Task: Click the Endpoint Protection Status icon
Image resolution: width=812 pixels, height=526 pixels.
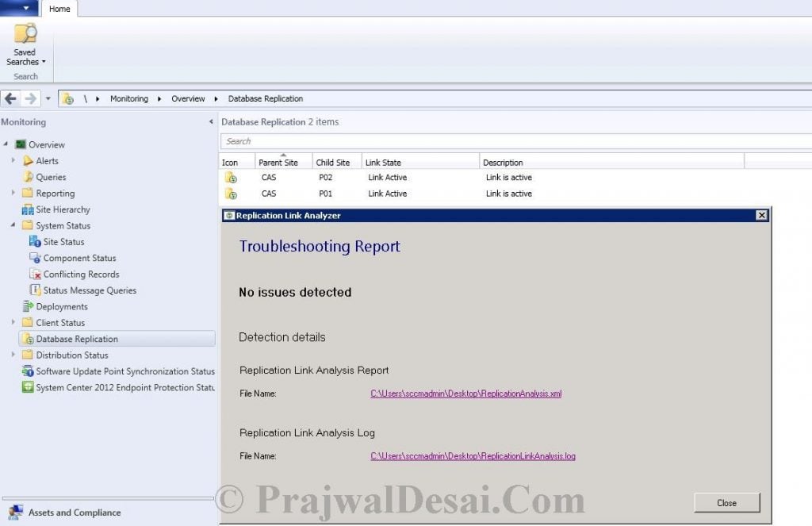Action: pyautogui.click(x=28, y=387)
